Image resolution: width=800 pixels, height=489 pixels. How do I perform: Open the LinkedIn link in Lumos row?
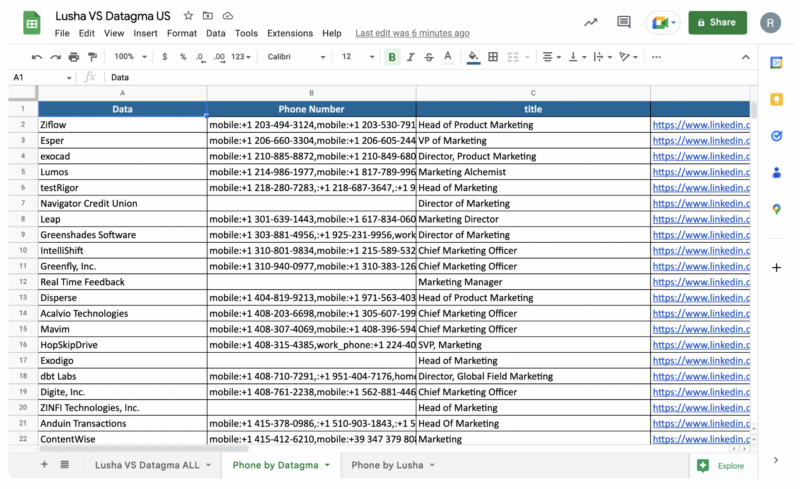pyautogui.click(x=701, y=172)
